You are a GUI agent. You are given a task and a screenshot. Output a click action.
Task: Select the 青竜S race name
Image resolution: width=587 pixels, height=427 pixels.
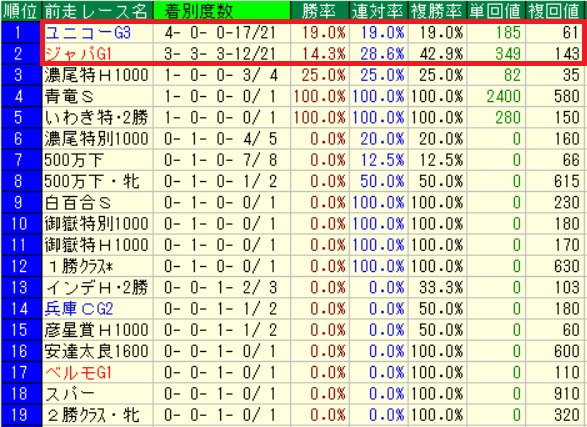tap(69, 97)
